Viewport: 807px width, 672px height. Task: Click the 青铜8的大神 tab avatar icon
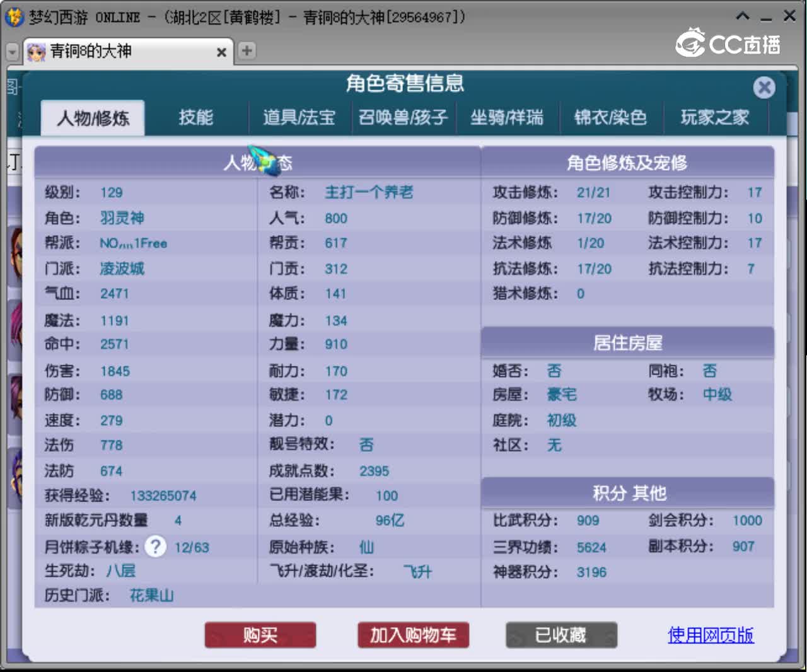[x=36, y=52]
